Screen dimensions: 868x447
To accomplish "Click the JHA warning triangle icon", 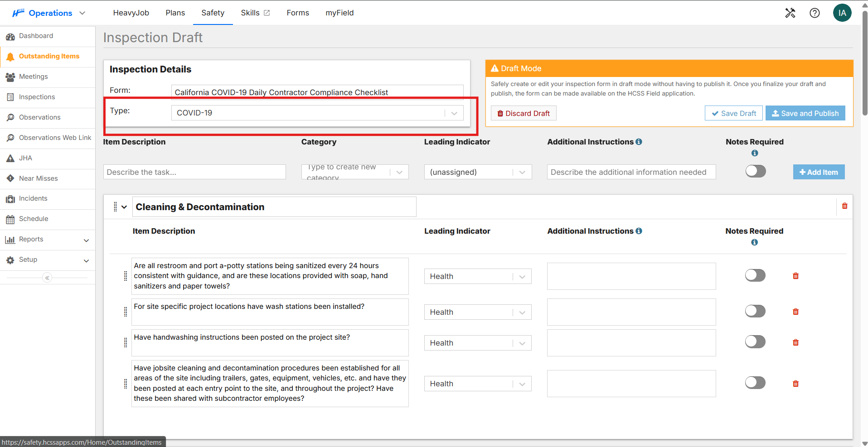I will coord(10,158).
